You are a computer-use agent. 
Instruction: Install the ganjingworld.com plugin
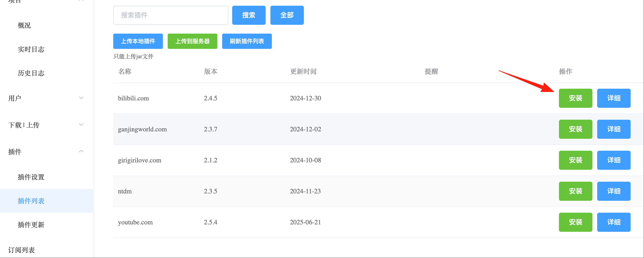tap(575, 129)
